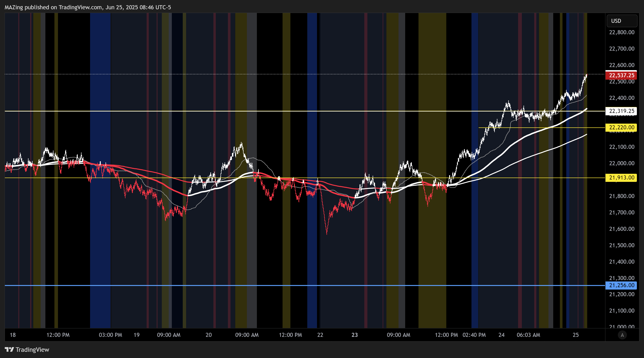Click the 03:00 PM time label
Screen dimensions: 644x358
[x=111, y=335]
